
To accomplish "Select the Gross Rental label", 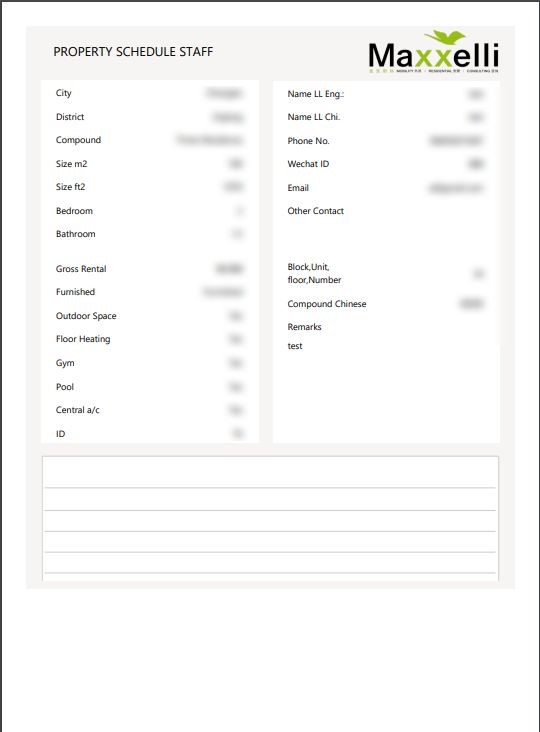I will point(81,269).
